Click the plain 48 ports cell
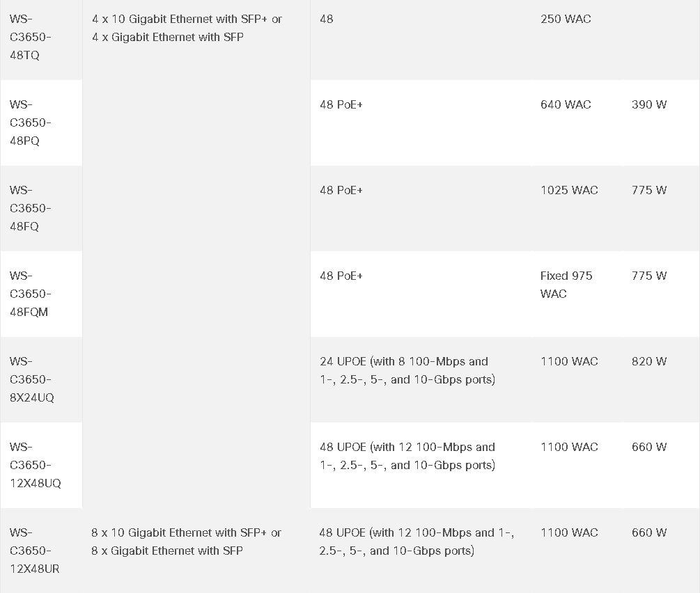 click(326, 19)
